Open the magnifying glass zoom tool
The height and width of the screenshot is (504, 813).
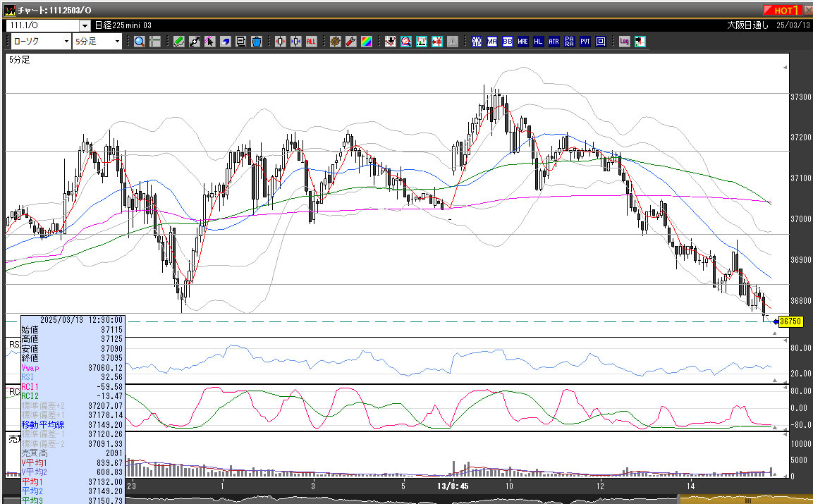[x=139, y=42]
